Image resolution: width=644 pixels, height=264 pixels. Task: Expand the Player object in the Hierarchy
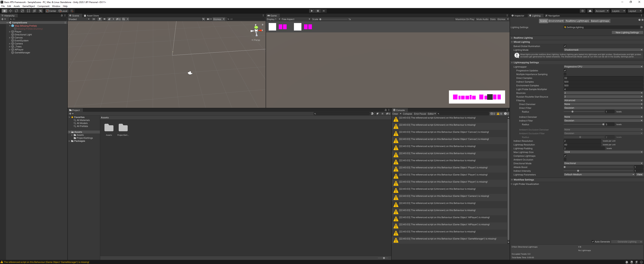tap(10, 31)
